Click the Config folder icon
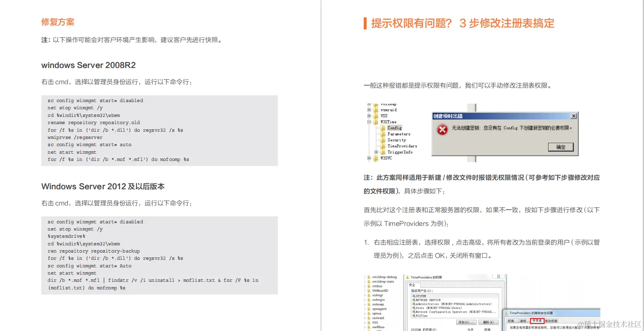 point(383,128)
